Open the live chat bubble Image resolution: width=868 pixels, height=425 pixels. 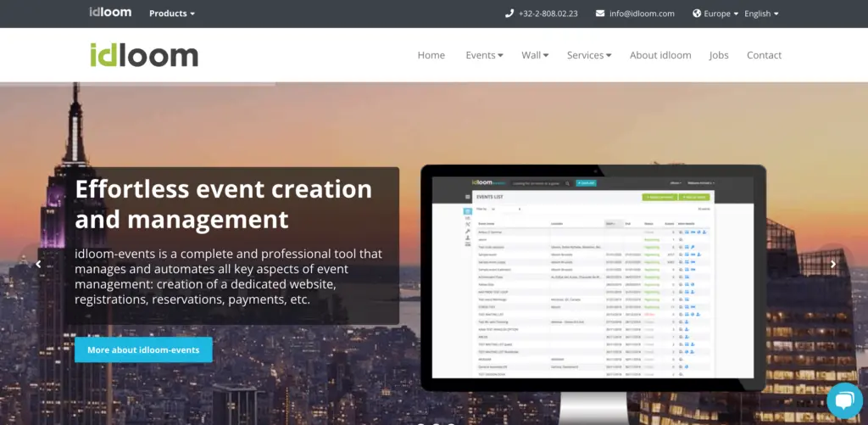click(845, 400)
